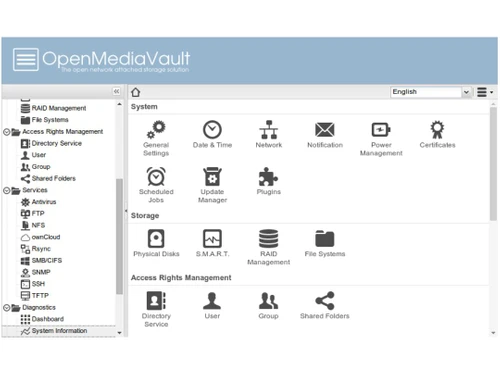Open the Certificates ribbon icon
This screenshot has height=375, width=500.
point(437,134)
